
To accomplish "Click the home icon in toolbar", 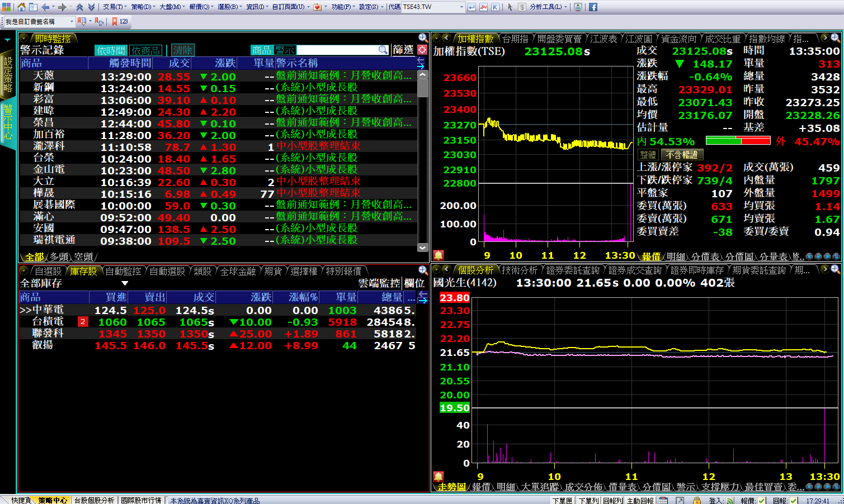I will 21,7.
